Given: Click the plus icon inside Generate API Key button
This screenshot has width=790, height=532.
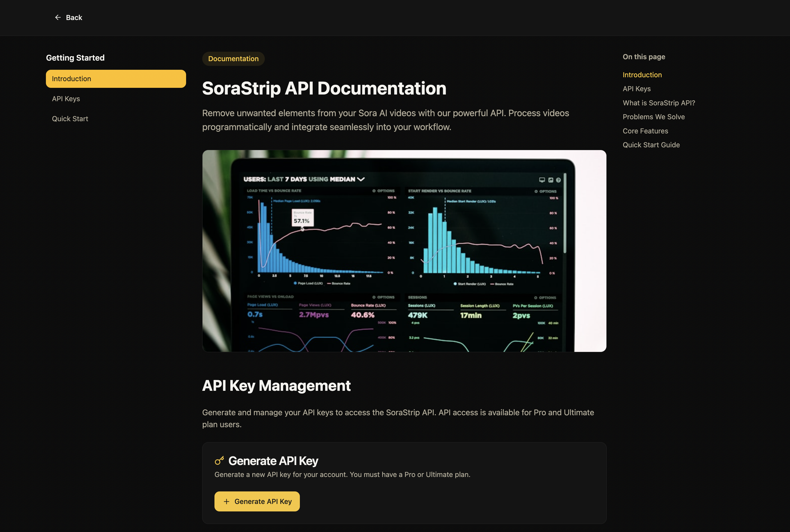Looking at the screenshot, I should tap(226, 501).
